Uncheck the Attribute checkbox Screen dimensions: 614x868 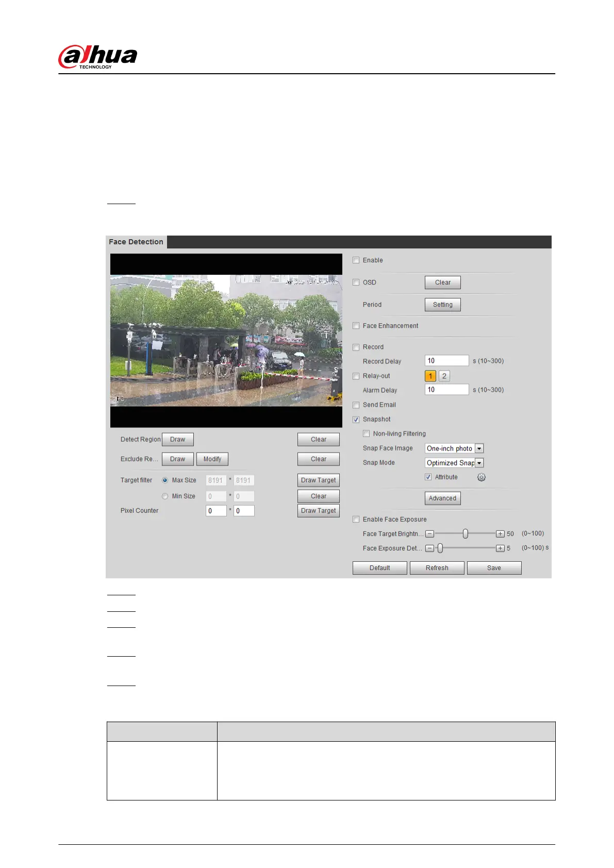tap(428, 477)
